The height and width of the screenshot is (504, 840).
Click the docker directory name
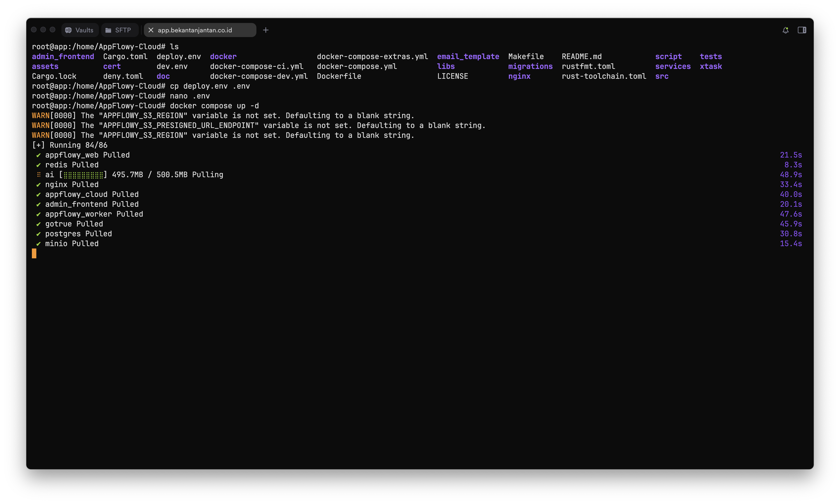tap(223, 56)
